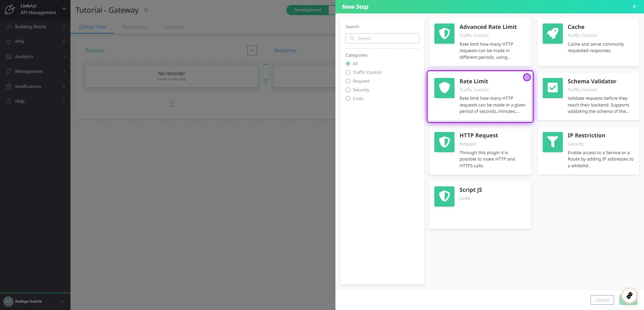Select the Cache rocket icon
The image size is (644, 310).
tap(552, 33)
